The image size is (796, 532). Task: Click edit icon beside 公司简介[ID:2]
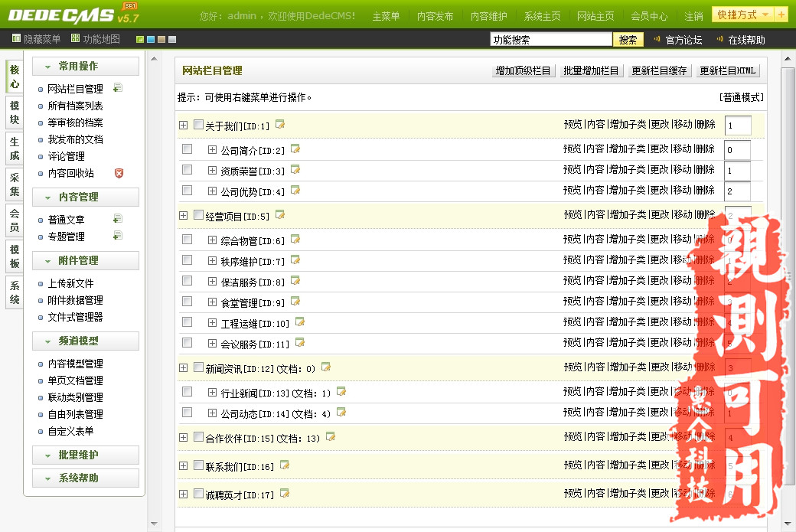295,149
